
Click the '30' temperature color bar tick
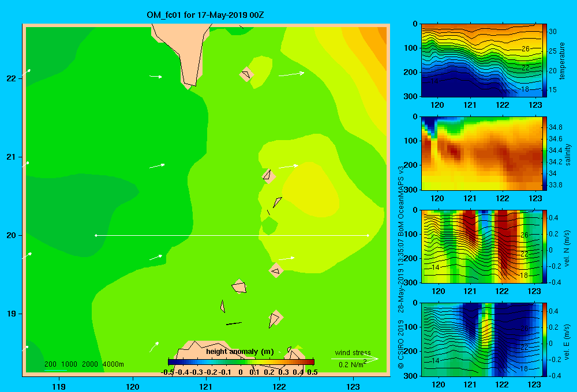(553, 32)
